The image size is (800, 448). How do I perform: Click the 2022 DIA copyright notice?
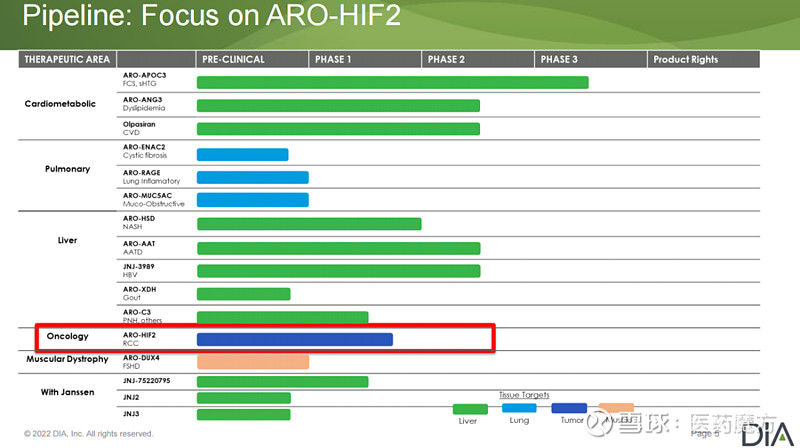click(x=88, y=434)
